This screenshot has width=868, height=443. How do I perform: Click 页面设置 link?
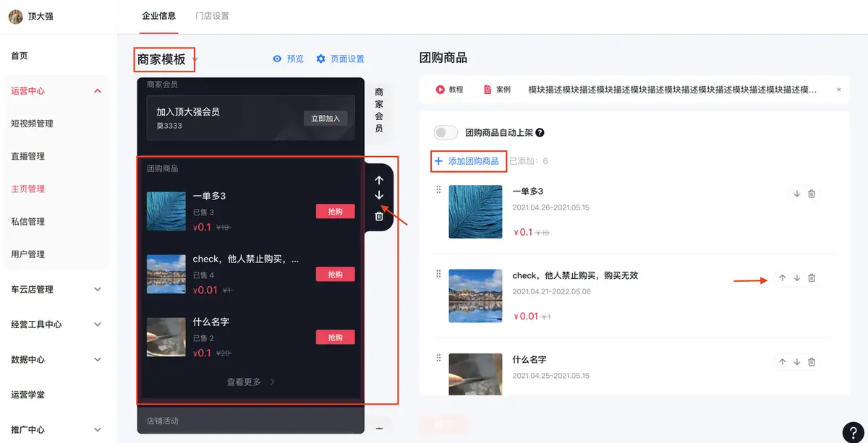347,59
